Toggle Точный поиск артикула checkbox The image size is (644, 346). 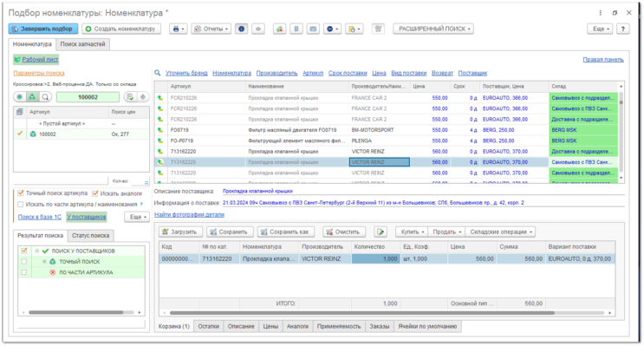[21, 193]
